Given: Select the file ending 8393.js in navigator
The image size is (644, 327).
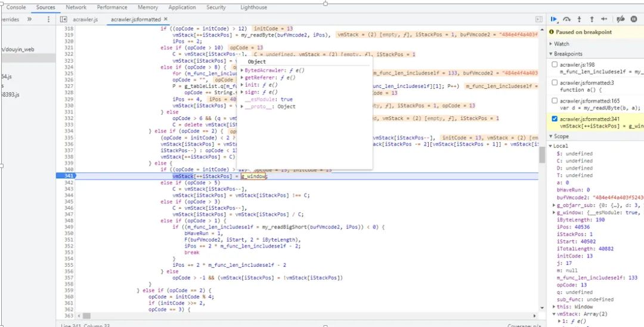Looking at the screenshot, I should pyautogui.click(x=10, y=94).
